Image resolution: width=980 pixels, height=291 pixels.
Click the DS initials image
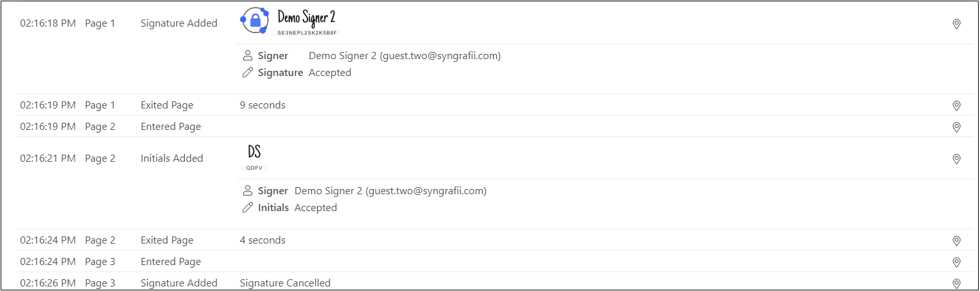pos(254,152)
